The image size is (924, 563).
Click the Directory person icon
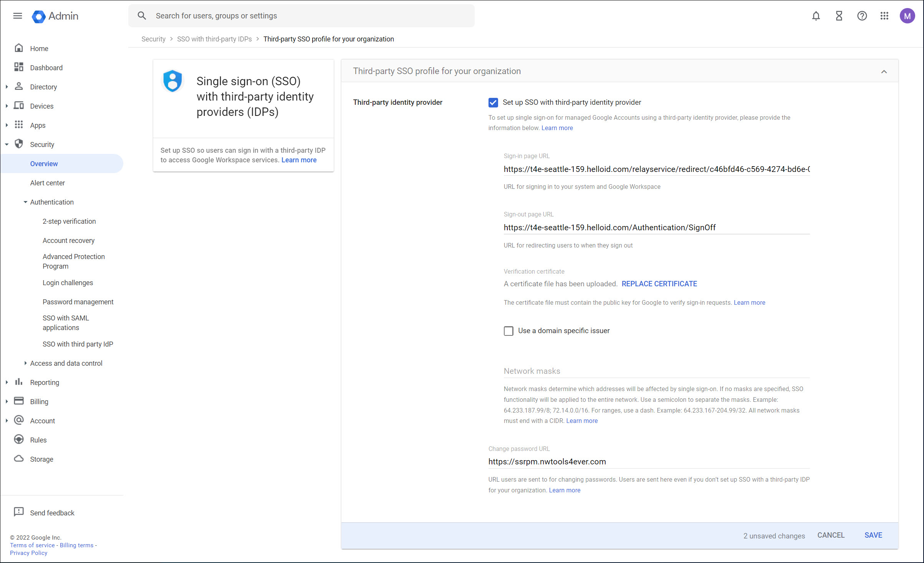pos(19,86)
